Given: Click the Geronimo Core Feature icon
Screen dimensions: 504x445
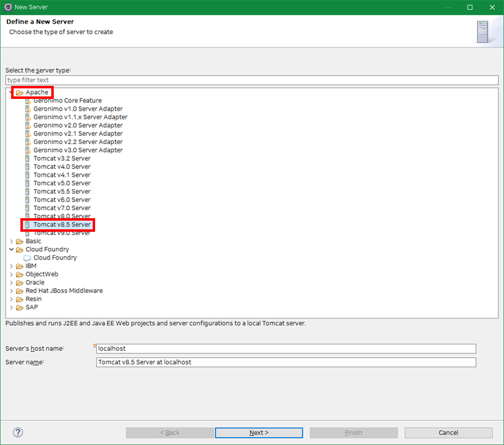Looking at the screenshot, I should point(28,101).
